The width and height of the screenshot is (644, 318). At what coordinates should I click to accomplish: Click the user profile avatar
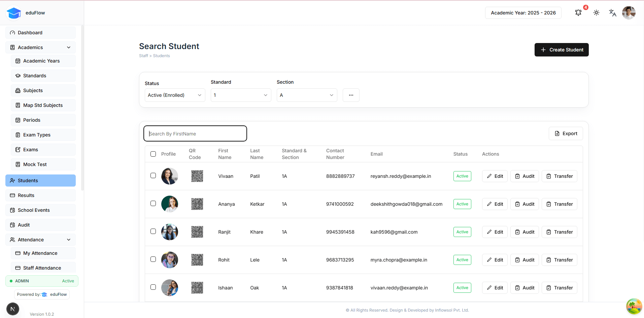pyautogui.click(x=629, y=13)
